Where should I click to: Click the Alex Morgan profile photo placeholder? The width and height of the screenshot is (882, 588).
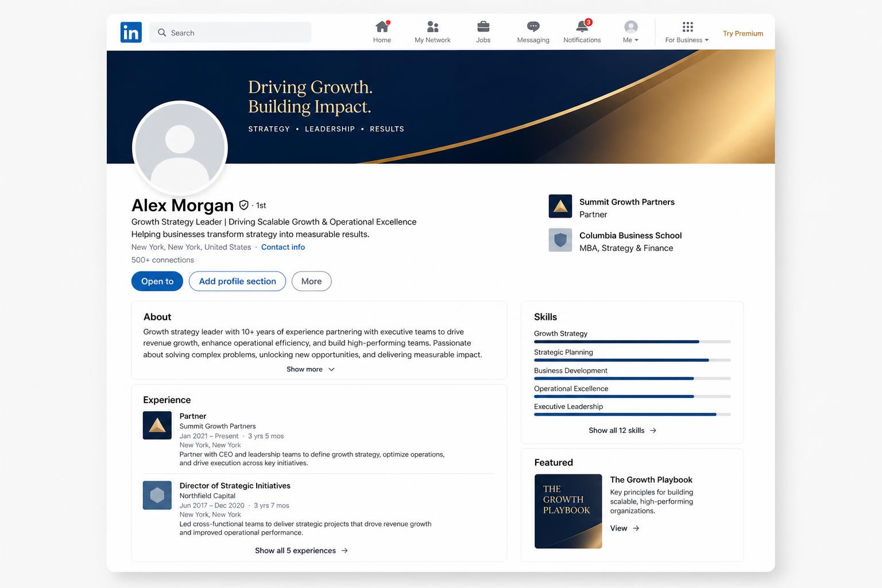(x=180, y=148)
